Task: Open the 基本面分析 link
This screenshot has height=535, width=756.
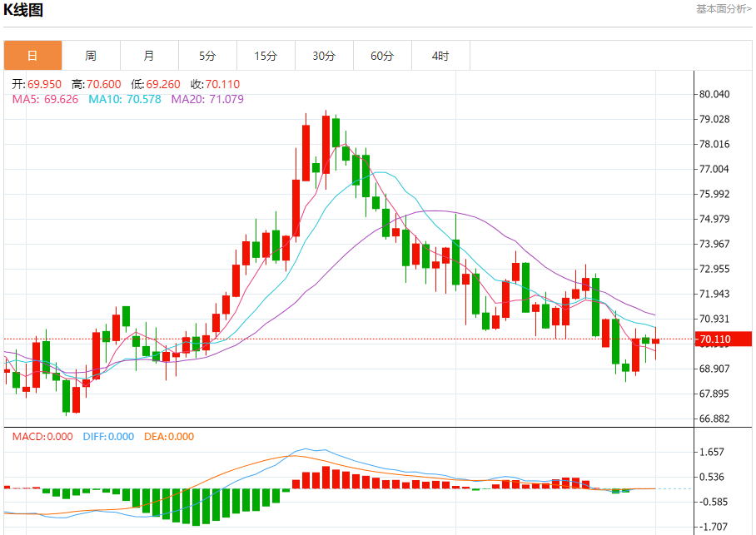Action: tap(724, 8)
